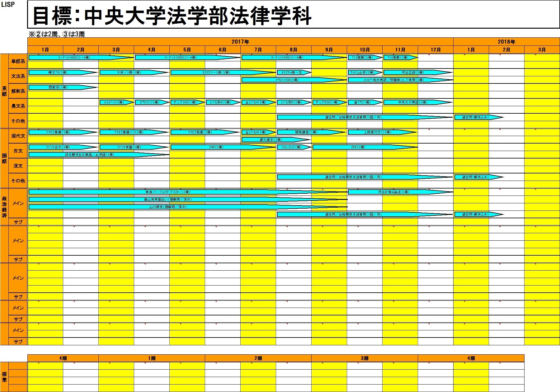The height and width of the screenshot is (392, 560).
Task: Select the 政治経済 subject label
Action: tap(4, 207)
